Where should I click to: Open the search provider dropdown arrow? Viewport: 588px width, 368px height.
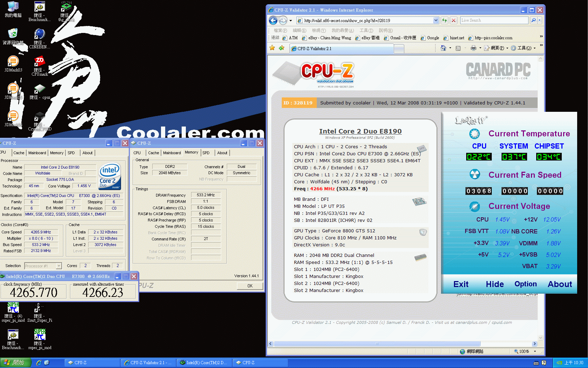point(540,20)
